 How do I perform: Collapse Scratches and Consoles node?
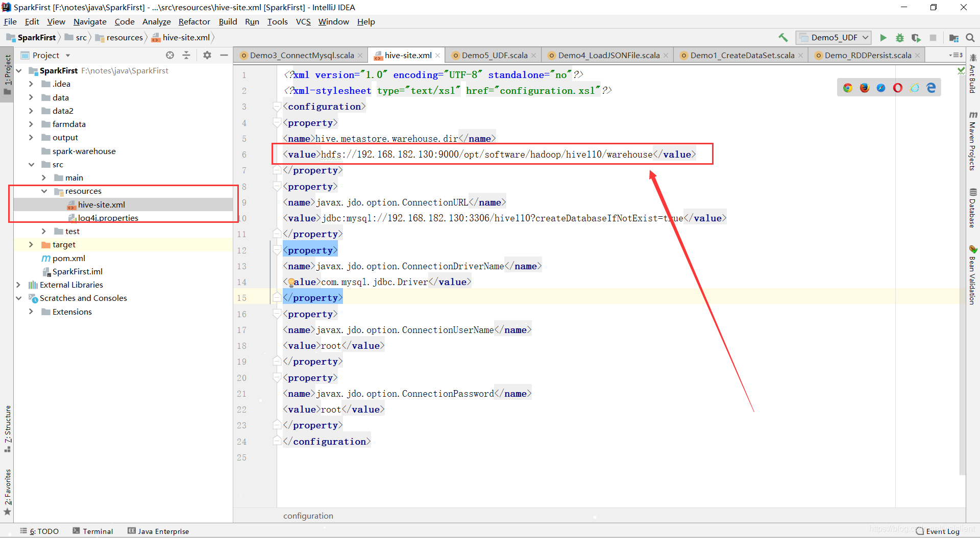click(18, 298)
